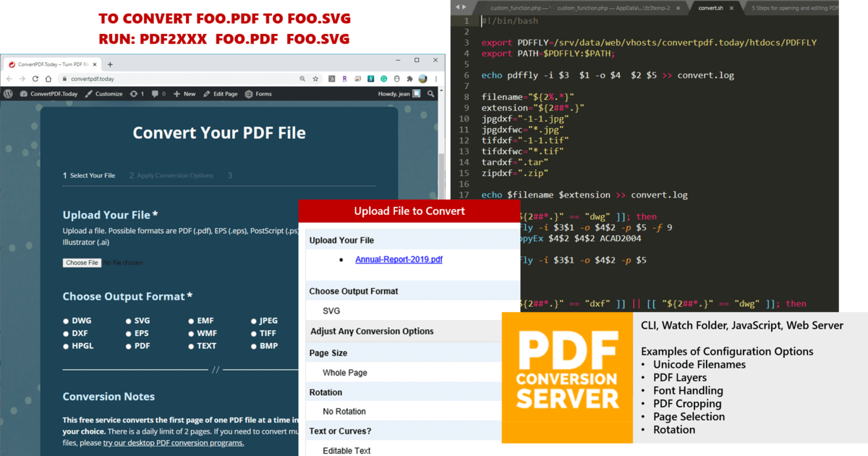Open Chrome extensions puzzle icon
Viewport: 868px width, 456px height.
(409, 78)
